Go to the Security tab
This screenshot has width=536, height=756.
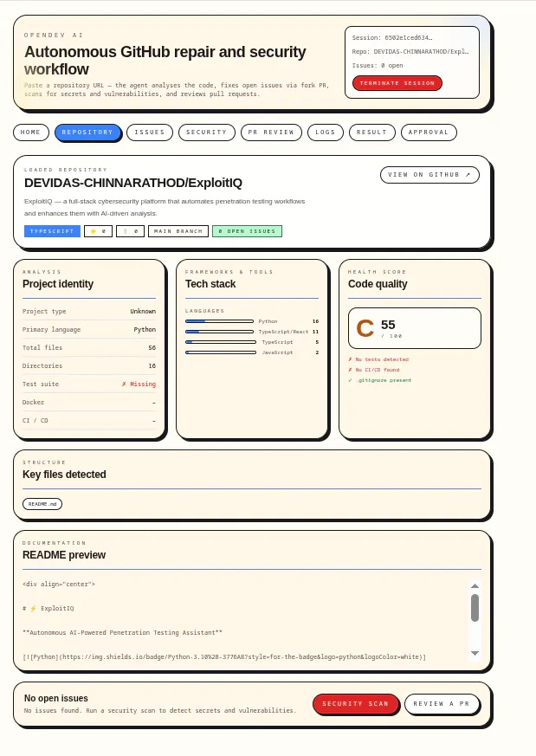(206, 132)
